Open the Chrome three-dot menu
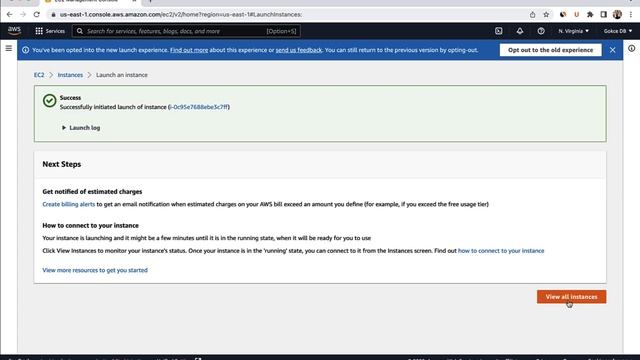The image size is (640, 360). coord(631,14)
